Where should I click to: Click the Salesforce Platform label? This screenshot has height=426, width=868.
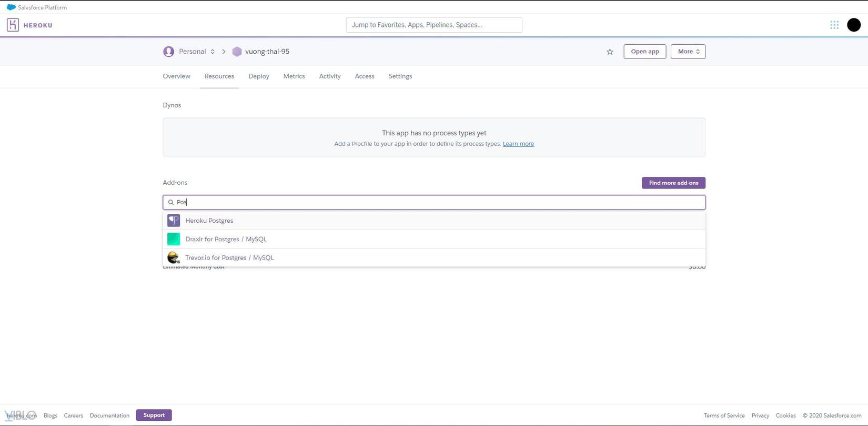click(42, 7)
